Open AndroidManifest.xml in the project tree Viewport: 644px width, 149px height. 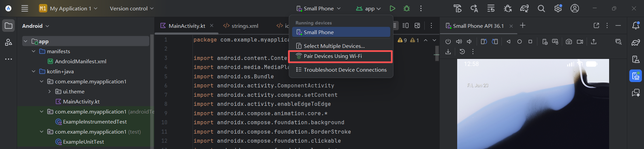coord(80,61)
